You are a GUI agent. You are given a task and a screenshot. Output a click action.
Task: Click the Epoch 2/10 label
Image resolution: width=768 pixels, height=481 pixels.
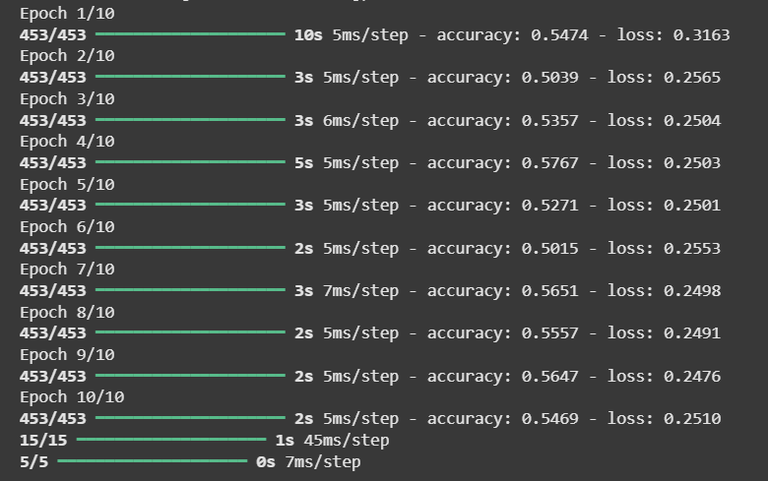(x=67, y=56)
